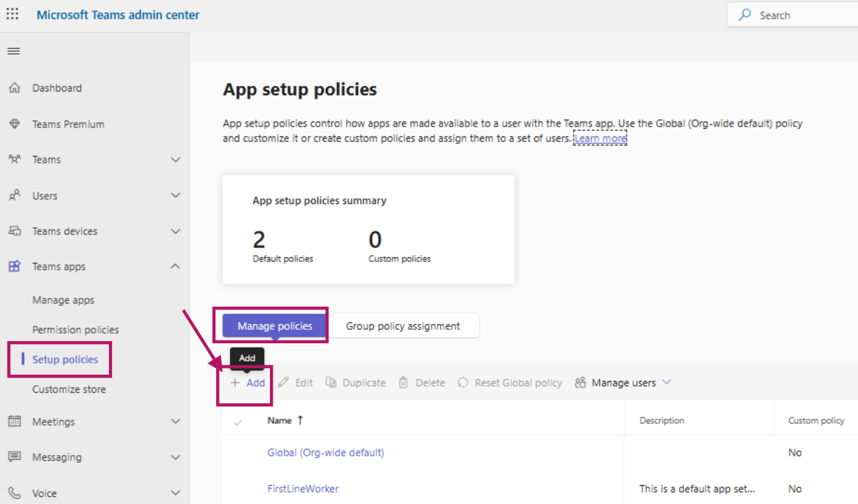Viewport: 858px width, 504px height.
Task: Expand the Messaging section chevron
Action: tap(176, 457)
